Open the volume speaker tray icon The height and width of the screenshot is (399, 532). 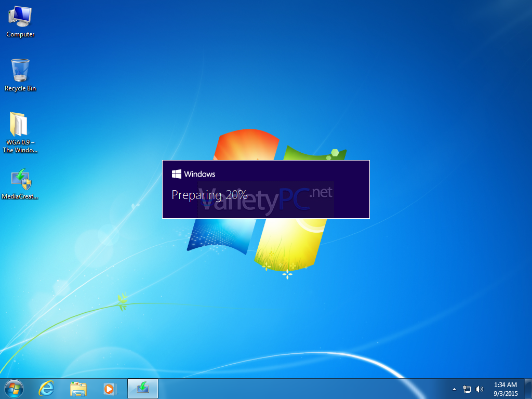point(480,389)
